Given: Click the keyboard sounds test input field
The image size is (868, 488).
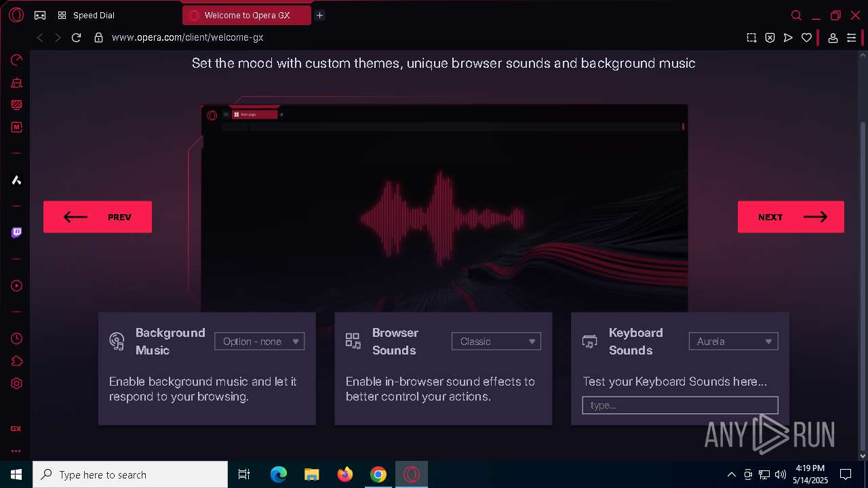Looking at the screenshot, I should (680, 405).
